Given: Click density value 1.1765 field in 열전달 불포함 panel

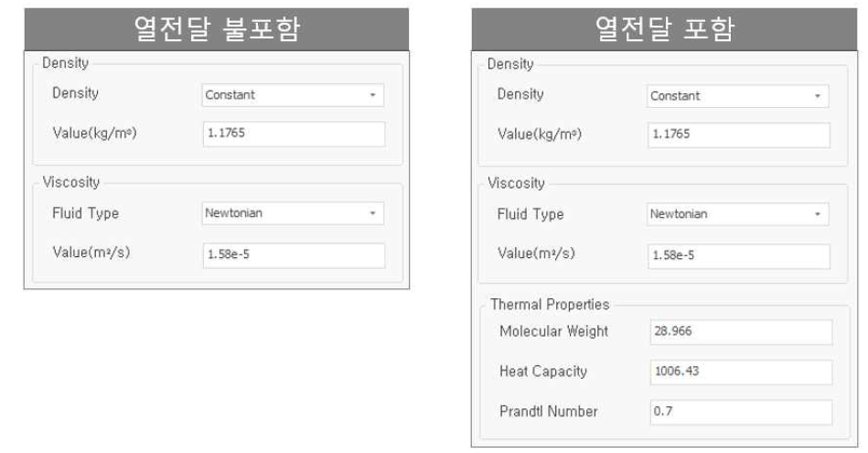Looking at the screenshot, I should [x=294, y=134].
